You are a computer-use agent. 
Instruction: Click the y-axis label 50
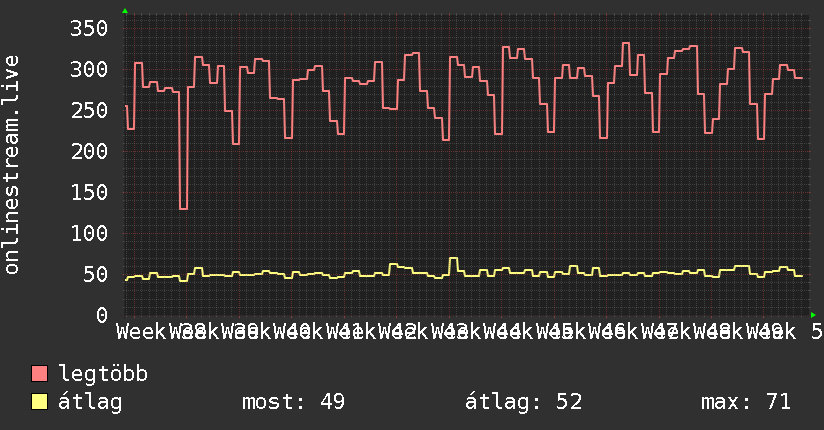pyautogui.click(x=95, y=274)
